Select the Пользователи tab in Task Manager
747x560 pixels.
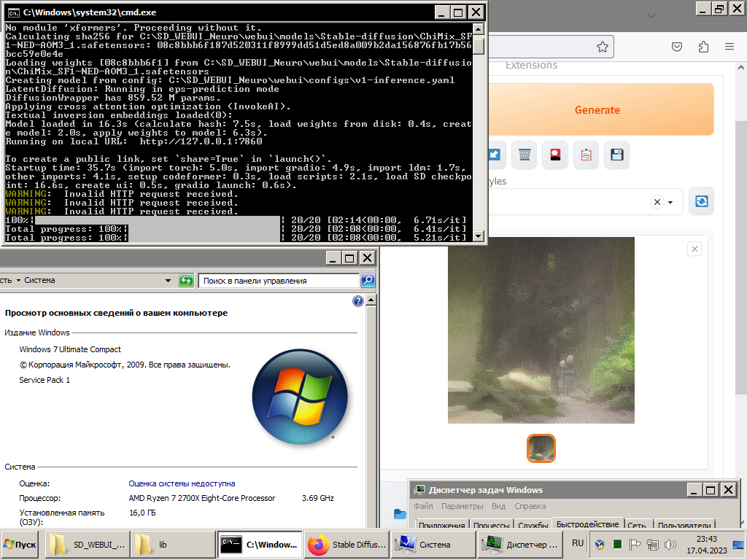click(x=684, y=525)
